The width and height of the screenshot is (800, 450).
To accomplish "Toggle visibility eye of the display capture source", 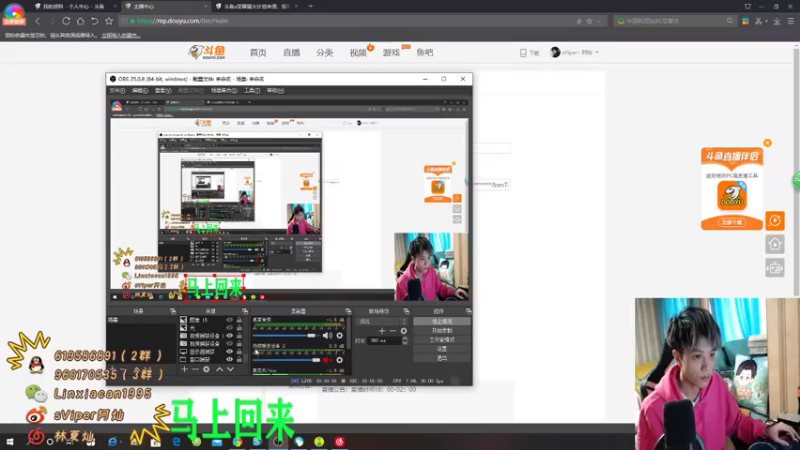I will click(x=230, y=352).
